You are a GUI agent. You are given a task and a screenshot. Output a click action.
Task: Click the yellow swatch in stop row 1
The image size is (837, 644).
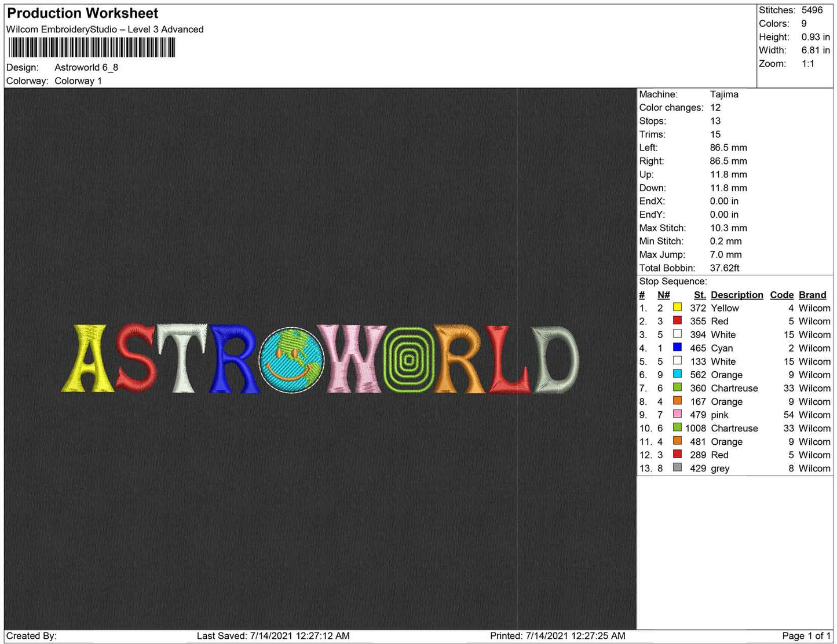(677, 308)
